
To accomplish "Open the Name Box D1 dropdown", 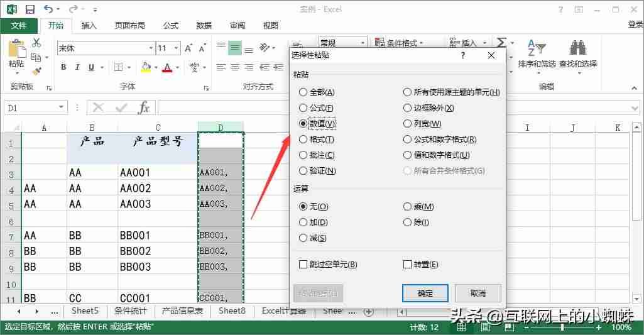I will [x=61, y=107].
